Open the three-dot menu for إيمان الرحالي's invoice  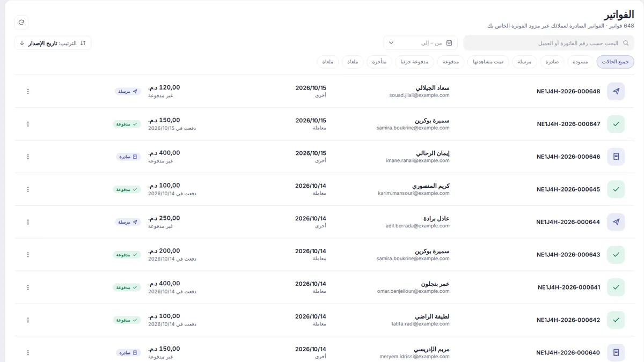(x=28, y=157)
